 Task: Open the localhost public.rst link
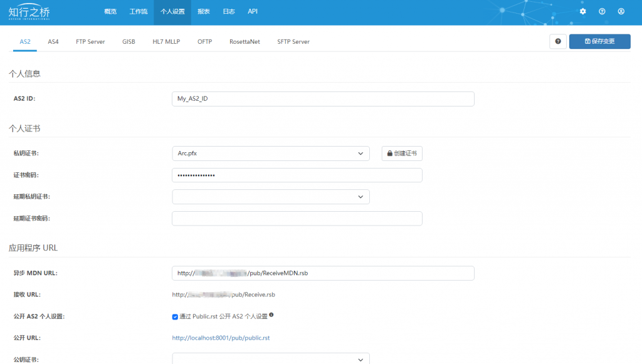(221, 338)
